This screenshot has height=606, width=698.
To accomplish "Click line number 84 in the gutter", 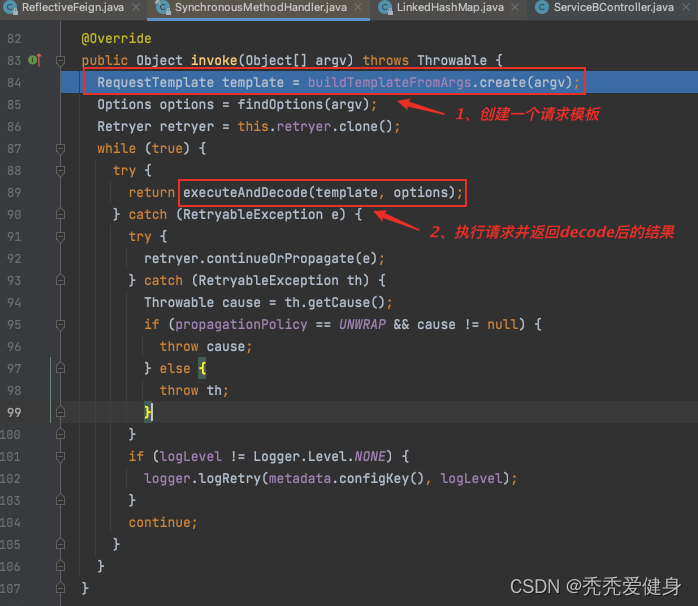I will pyautogui.click(x=14, y=82).
